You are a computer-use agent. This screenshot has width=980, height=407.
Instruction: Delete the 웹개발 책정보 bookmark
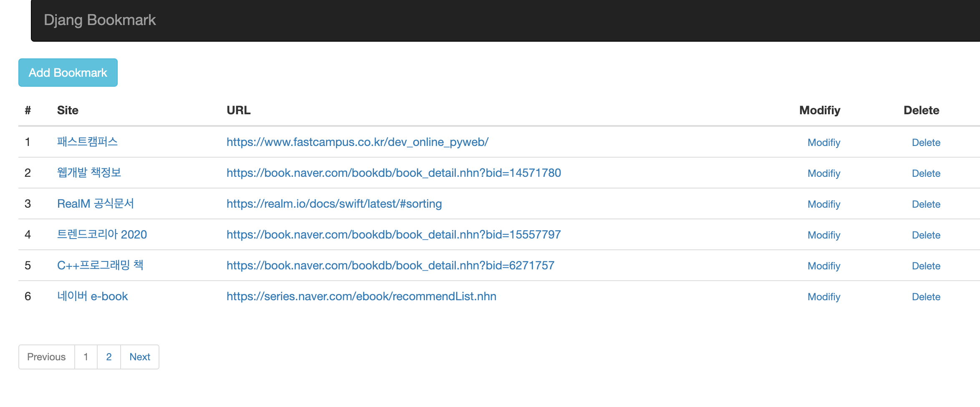[x=926, y=173]
